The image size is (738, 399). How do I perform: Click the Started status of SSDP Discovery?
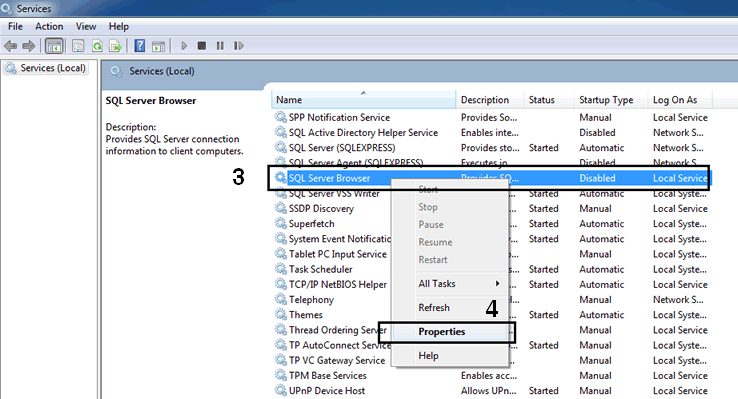tap(544, 208)
